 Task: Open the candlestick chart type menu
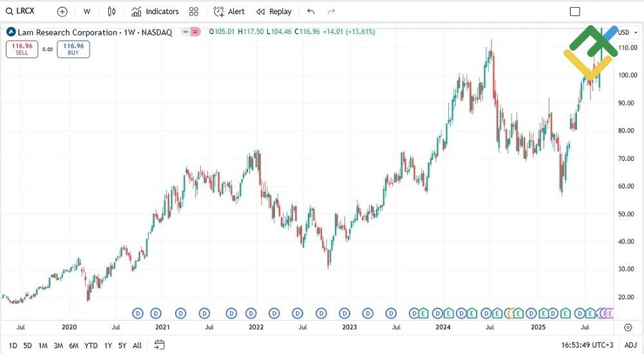[111, 12]
